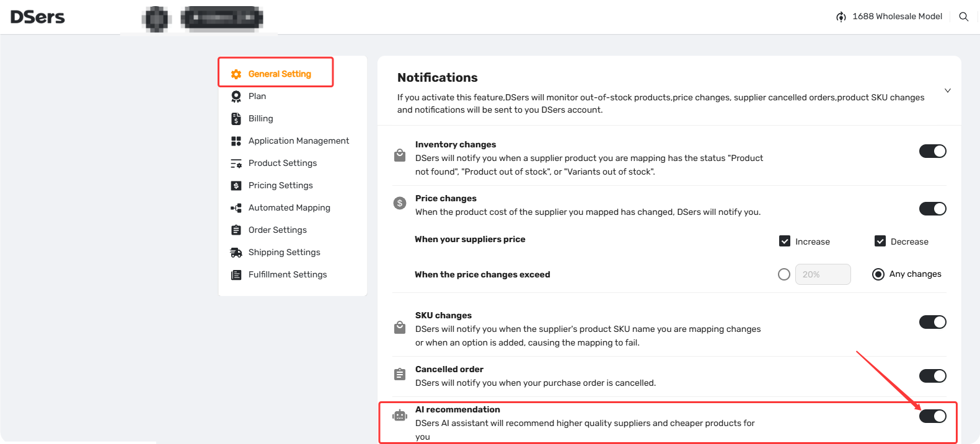The width and height of the screenshot is (980, 444).
Task: Click the Plan badge icon
Action: coord(236,97)
